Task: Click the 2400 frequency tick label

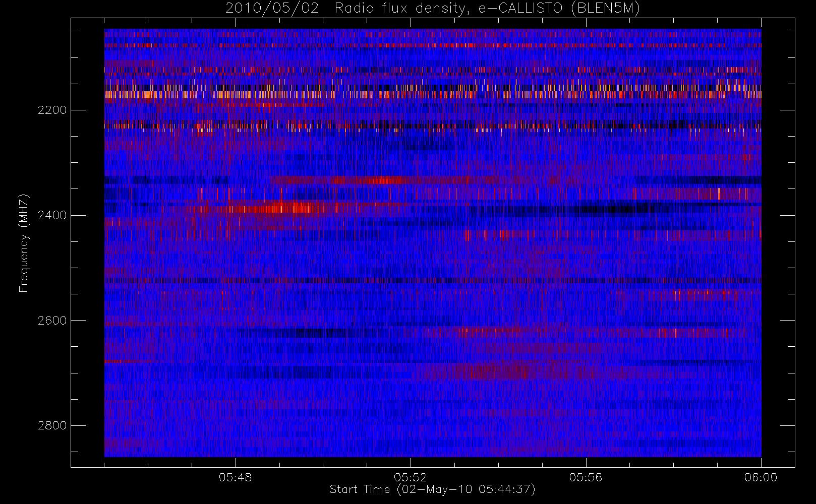Action: (x=52, y=216)
